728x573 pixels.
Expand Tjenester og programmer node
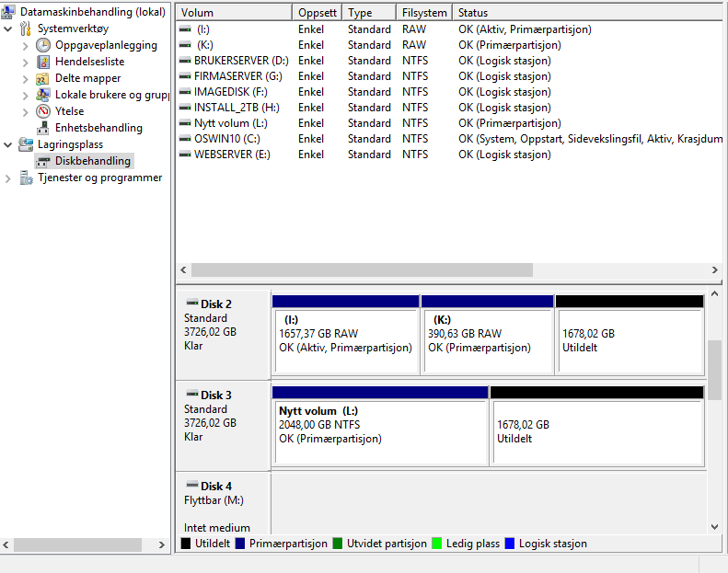[x=8, y=178]
